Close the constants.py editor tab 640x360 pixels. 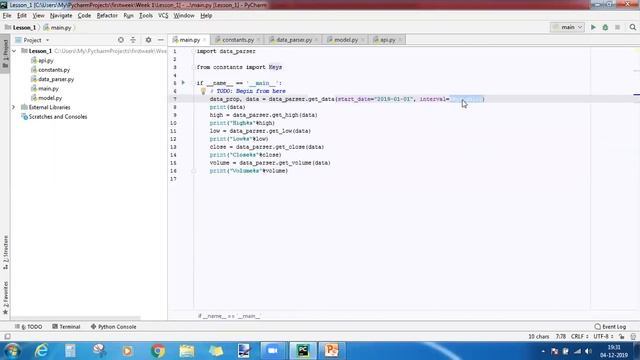point(258,40)
